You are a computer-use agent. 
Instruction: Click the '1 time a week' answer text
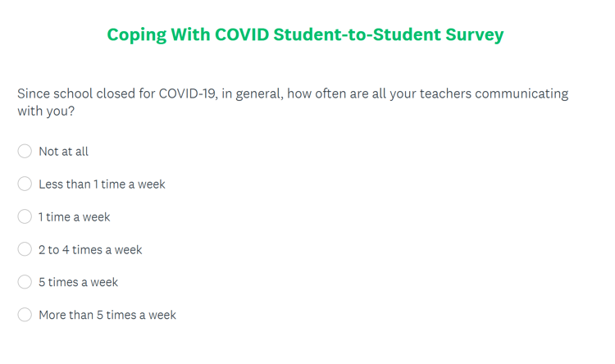(74, 217)
